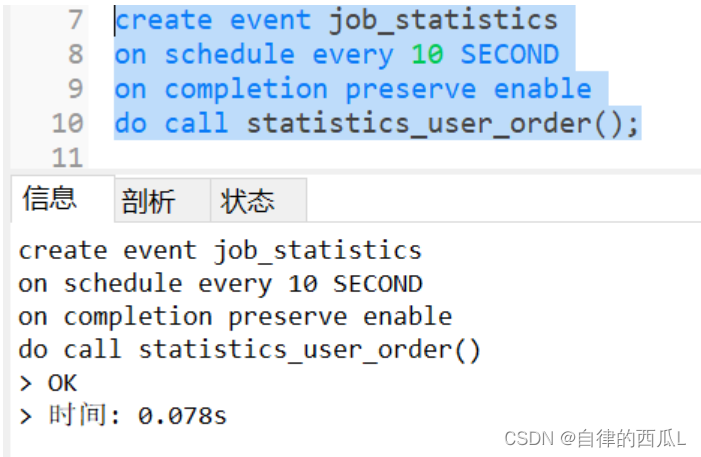Place cursor on job_statistics in editor line 7
701x457 pixels.
(x=443, y=19)
